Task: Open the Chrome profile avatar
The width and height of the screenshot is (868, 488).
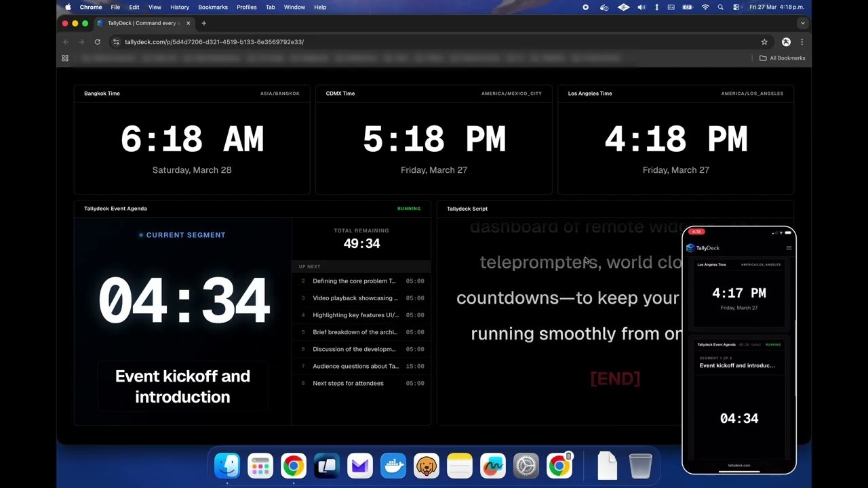Action: click(x=786, y=42)
